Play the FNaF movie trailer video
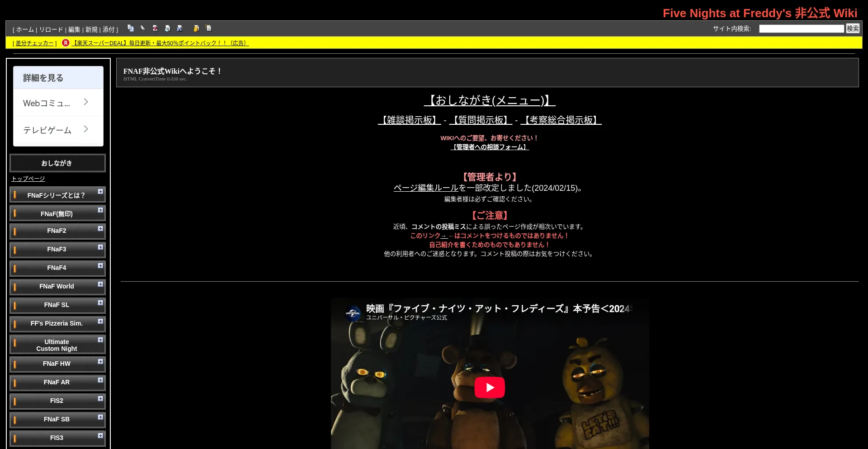The width and height of the screenshot is (868, 449). click(x=490, y=388)
